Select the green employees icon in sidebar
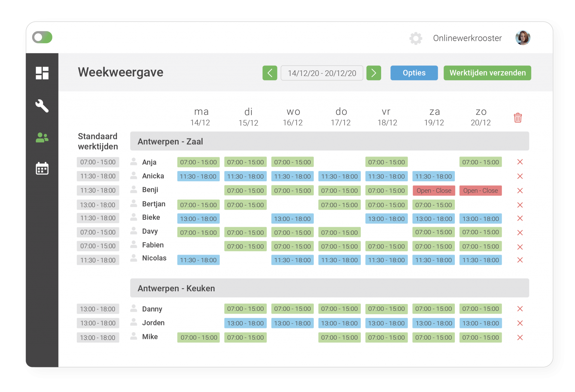Screen dimensions: 575x392 (x=42, y=138)
